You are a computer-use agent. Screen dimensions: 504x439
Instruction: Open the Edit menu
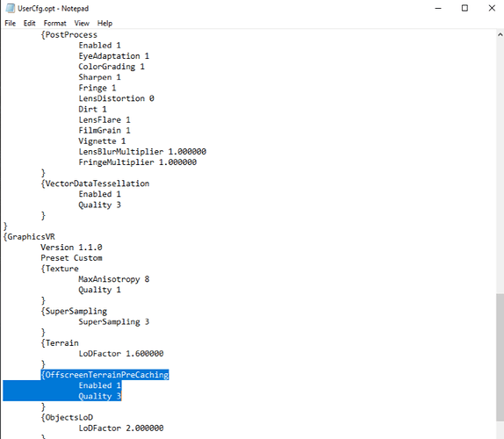click(x=29, y=23)
